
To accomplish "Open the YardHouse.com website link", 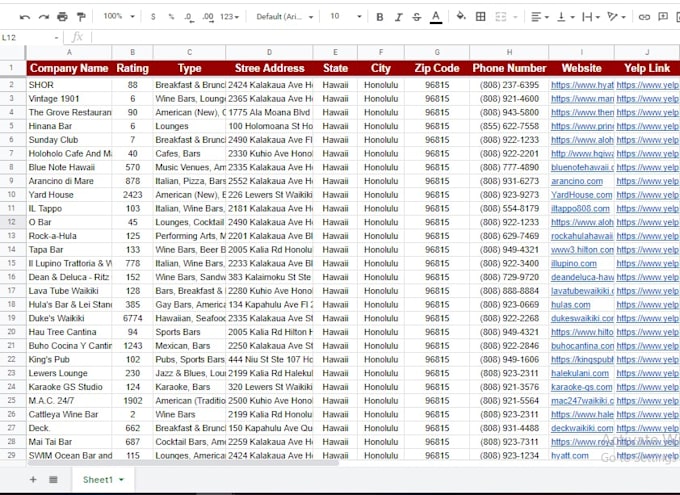I will coord(582,195).
